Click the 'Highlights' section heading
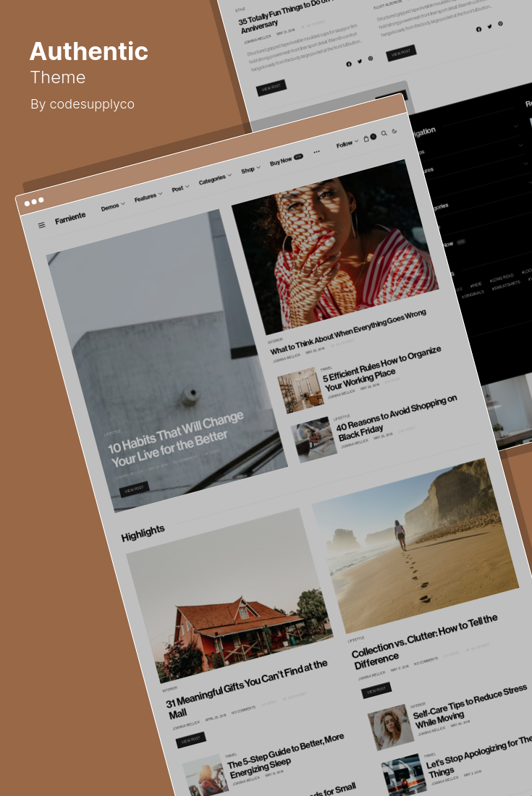The width and height of the screenshot is (532, 796). tap(143, 533)
